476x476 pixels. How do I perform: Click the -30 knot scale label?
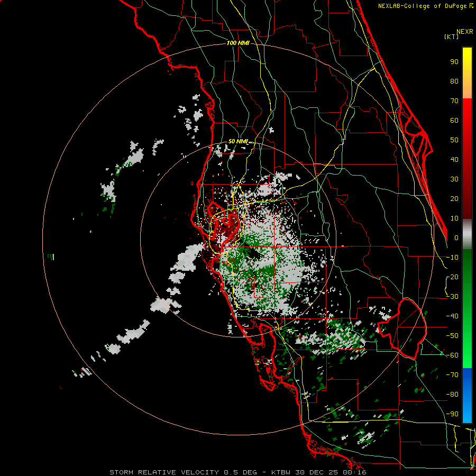[452, 297]
